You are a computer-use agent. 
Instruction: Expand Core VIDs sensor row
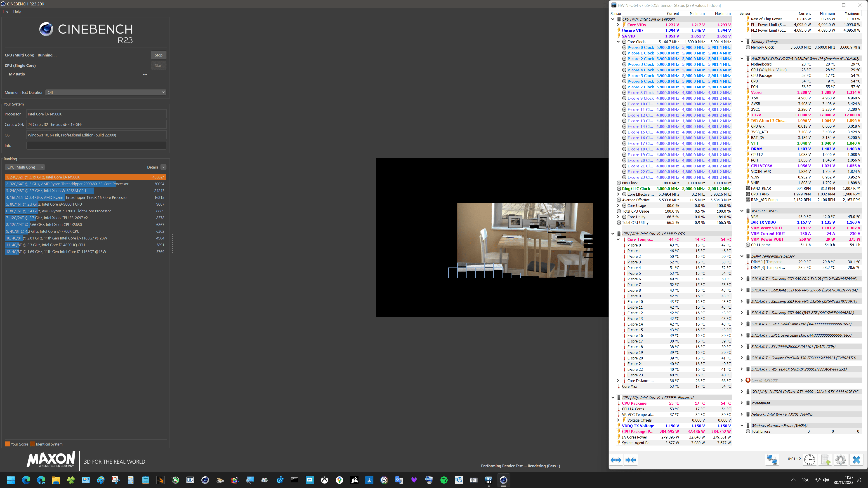[x=618, y=25]
